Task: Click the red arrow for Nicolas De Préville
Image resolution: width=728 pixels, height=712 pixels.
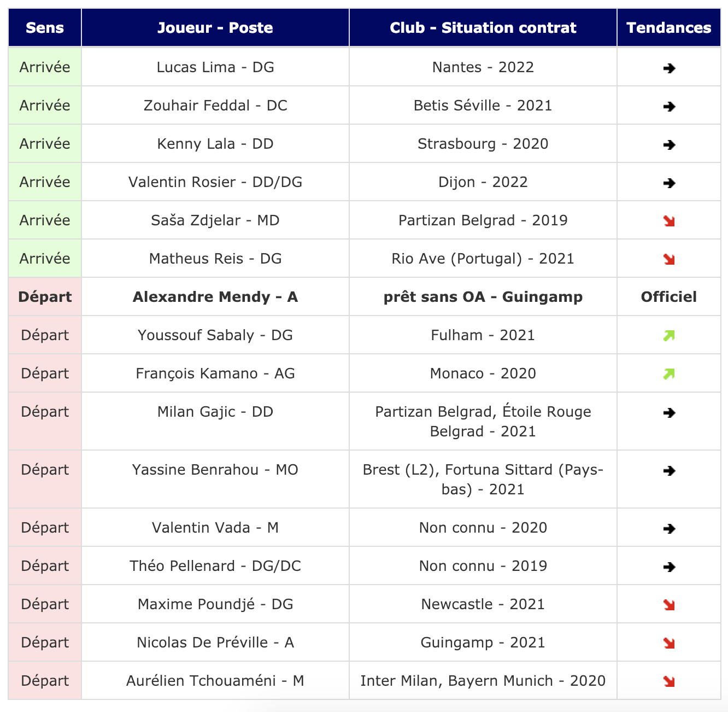Action: point(669,644)
